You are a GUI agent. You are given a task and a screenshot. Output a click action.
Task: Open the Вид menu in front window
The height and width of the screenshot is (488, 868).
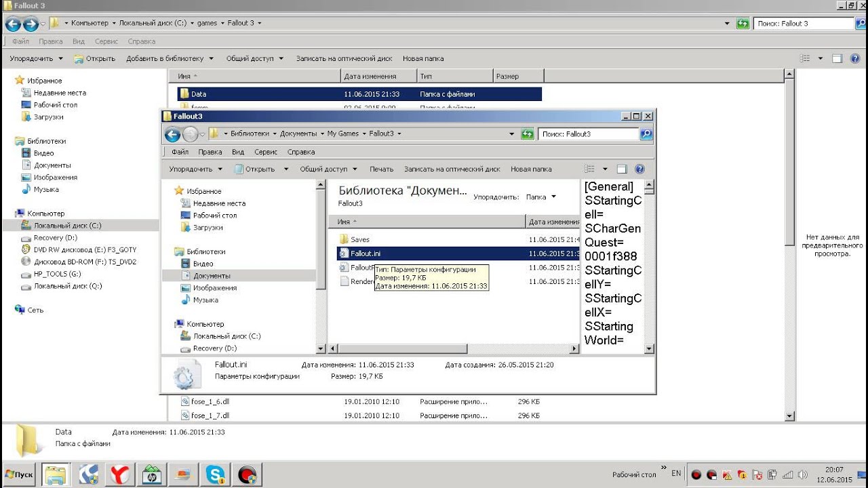click(238, 152)
